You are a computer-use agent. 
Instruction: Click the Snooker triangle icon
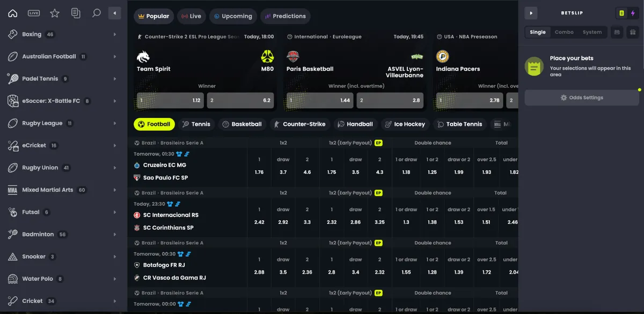click(x=13, y=257)
